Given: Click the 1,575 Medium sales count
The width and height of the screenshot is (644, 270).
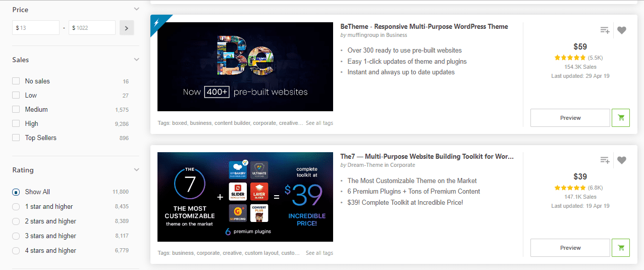Looking at the screenshot, I should pyautogui.click(x=122, y=110).
